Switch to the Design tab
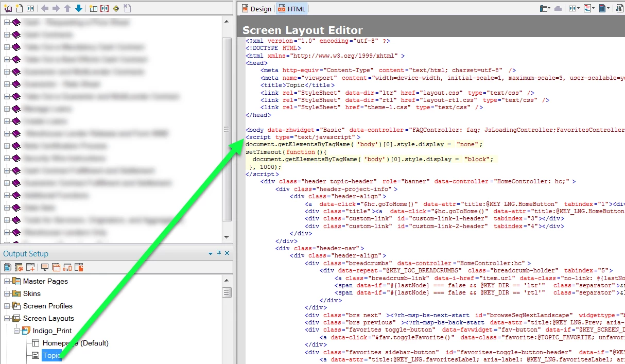This screenshot has width=625, height=364. click(256, 9)
